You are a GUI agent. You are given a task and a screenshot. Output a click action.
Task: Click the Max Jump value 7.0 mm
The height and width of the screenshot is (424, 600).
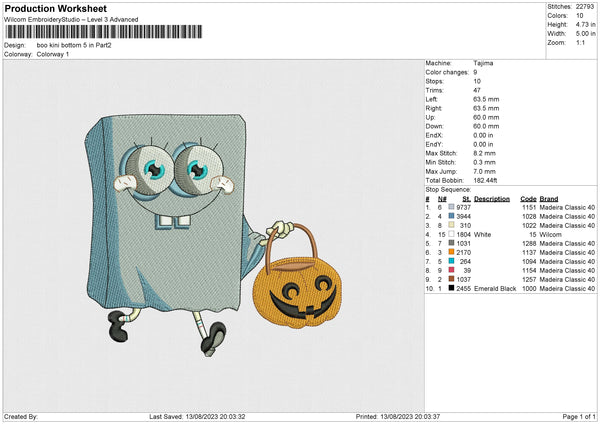pos(484,171)
